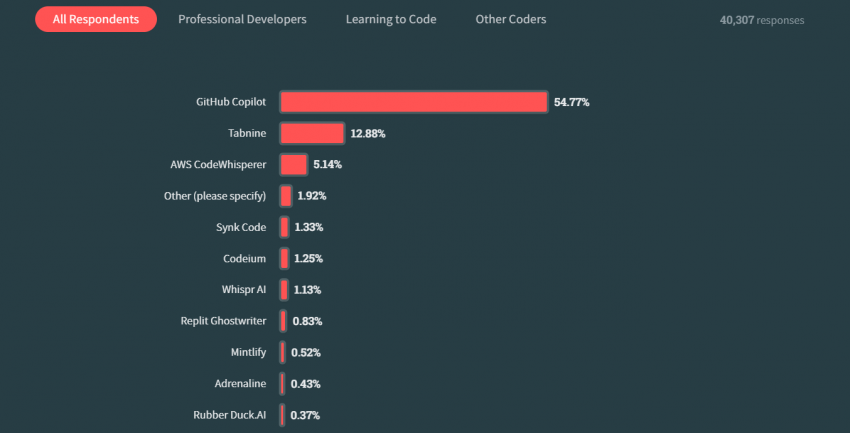The width and height of the screenshot is (850, 433).
Task: Open the Learning to Code tab
Action: tap(391, 19)
